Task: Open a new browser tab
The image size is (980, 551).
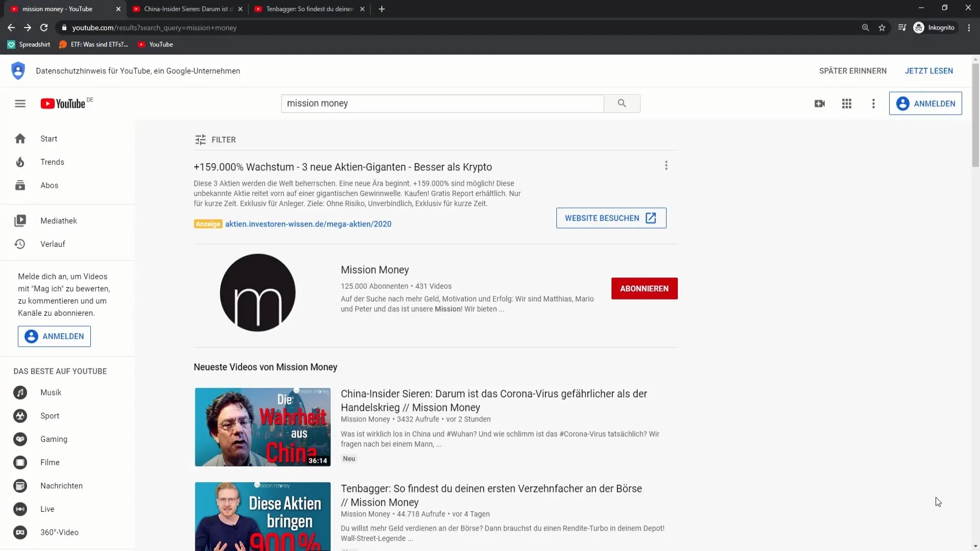Action: (382, 9)
